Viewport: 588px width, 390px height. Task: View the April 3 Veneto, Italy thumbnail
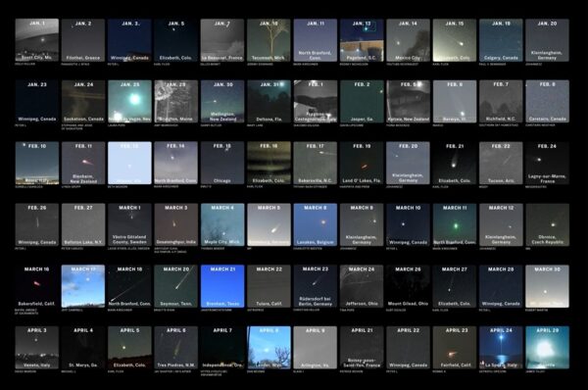click(37, 348)
